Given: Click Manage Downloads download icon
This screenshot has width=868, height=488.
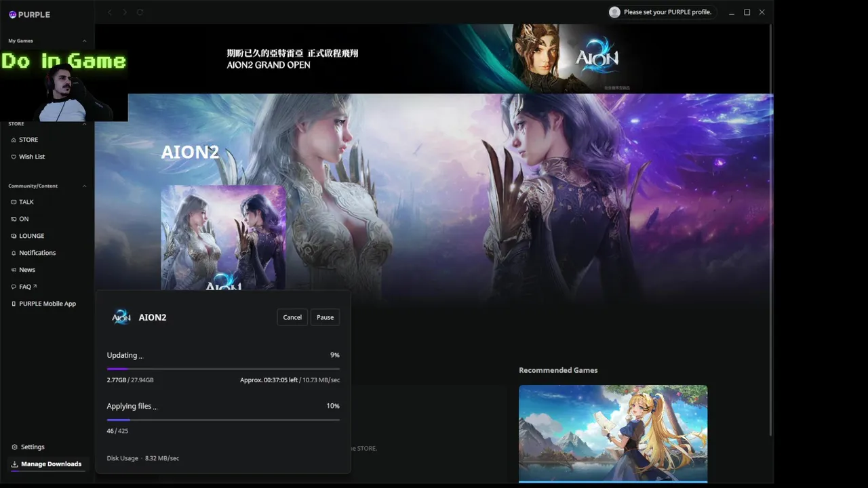Looking at the screenshot, I should 15,464.
